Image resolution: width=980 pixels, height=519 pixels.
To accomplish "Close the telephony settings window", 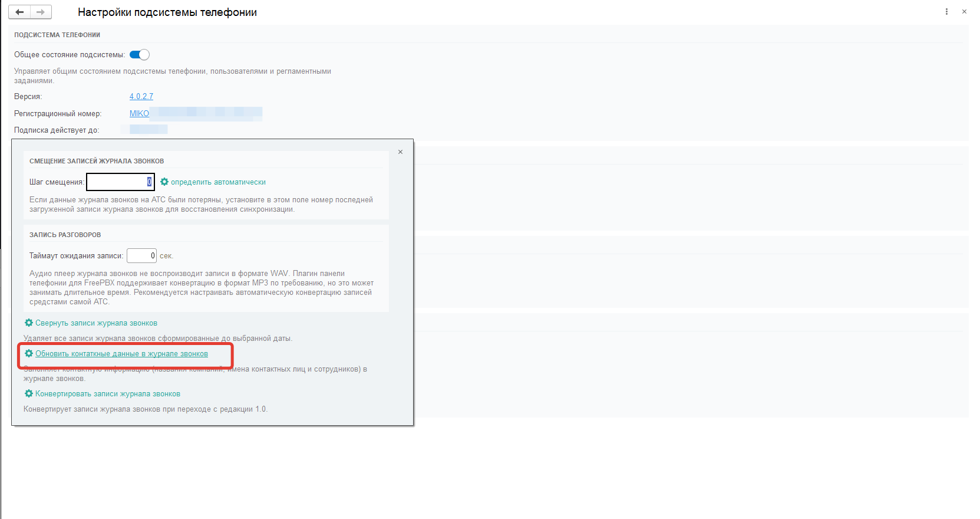I will click(x=964, y=12).
